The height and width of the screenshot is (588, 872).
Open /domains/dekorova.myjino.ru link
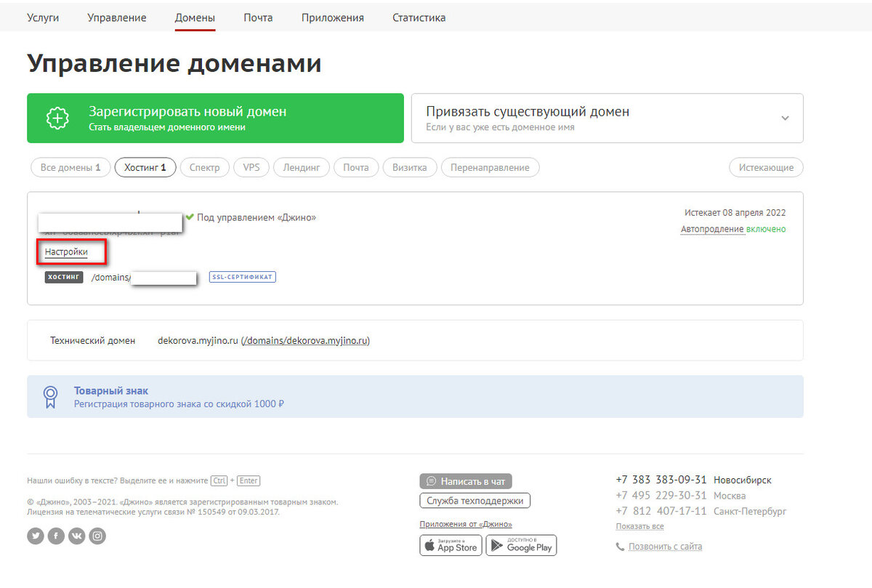(x=306, y=340)
